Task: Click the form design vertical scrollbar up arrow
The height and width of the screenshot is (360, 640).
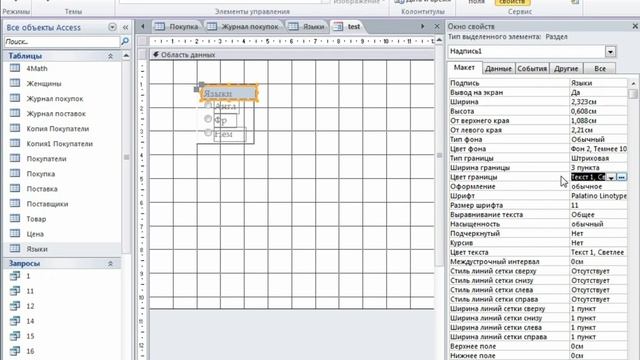Action: (x=439, y=40)
